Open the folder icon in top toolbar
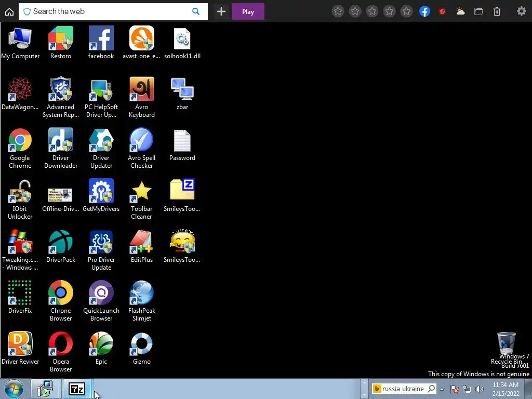This screenshot has width=532, height=399. [478, 11]
